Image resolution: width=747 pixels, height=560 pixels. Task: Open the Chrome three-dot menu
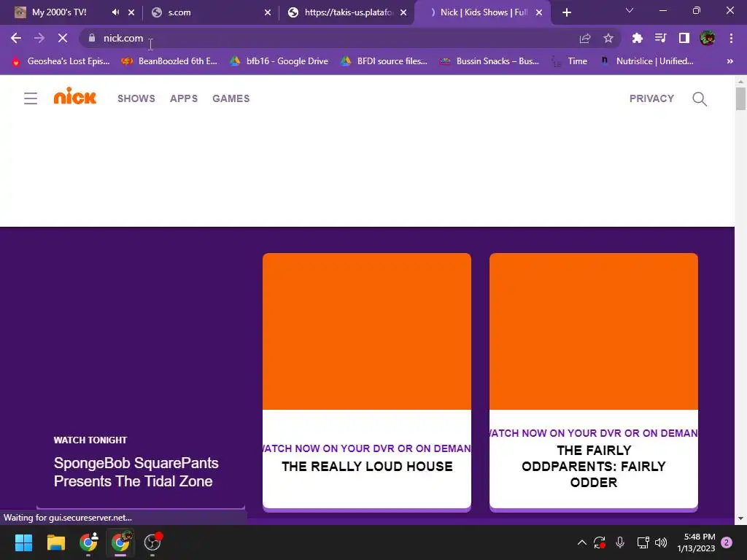pos(731,38)
